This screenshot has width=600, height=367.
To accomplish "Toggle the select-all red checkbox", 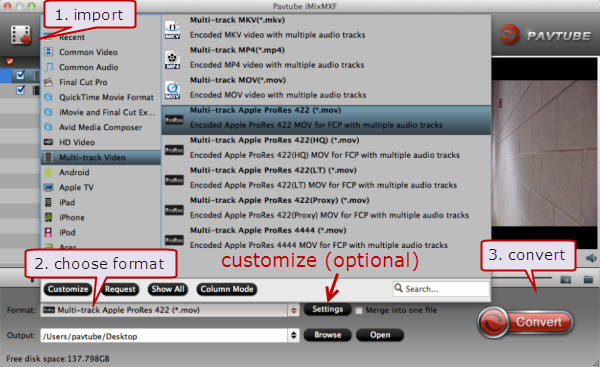I will pos(10,61).
